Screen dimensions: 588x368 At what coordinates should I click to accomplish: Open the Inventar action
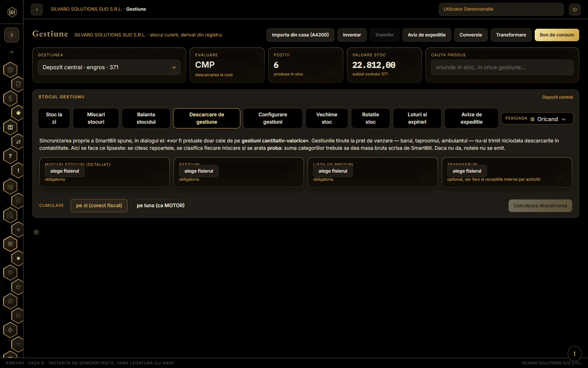pos(352,35)
